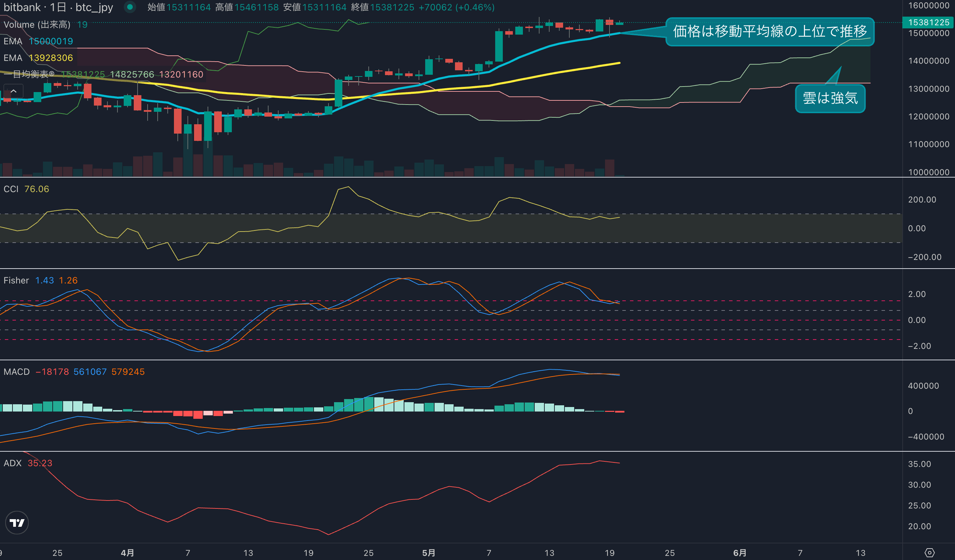
Task: Select the 価格は移動平均線の上位で推移 callout annotation
Action: coord(769,31)
